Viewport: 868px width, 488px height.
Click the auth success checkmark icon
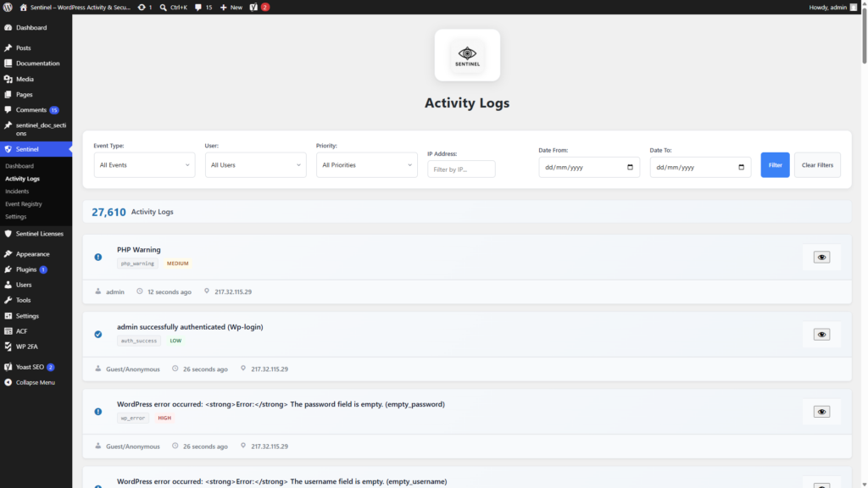(x=98, y=335)
